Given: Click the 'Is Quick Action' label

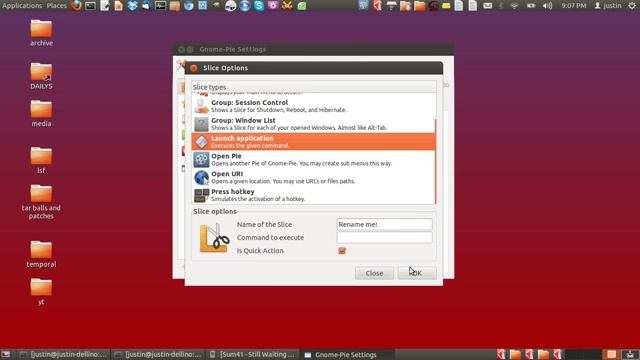Looking at the screenshot, I should click(x=260, y=251).
